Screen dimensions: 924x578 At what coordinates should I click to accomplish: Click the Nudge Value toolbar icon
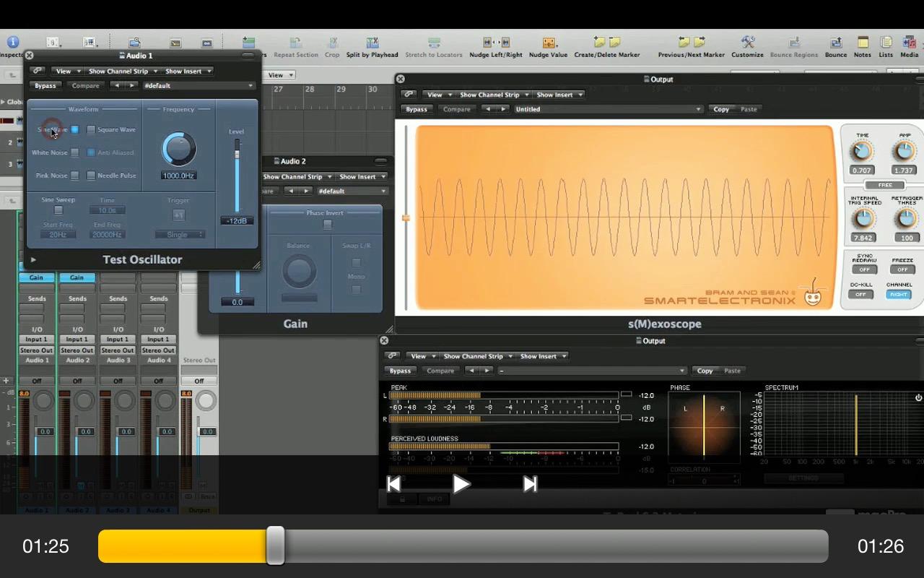(x=549, y=43)
